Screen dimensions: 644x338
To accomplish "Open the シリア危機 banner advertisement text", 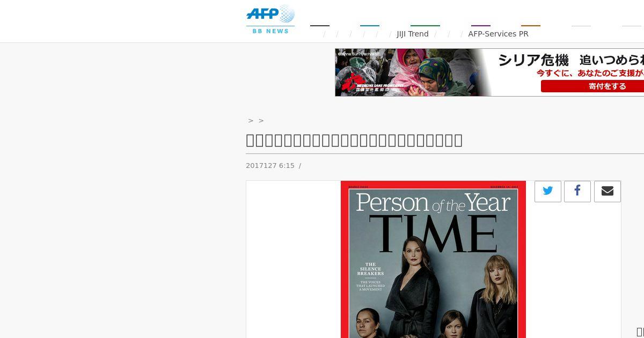I will pos(570,60).
